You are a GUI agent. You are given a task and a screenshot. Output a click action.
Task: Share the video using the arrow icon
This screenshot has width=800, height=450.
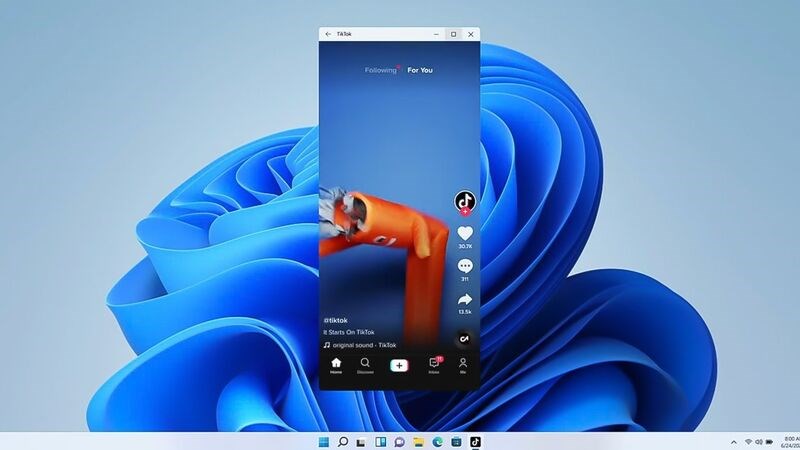pos(465,299)
